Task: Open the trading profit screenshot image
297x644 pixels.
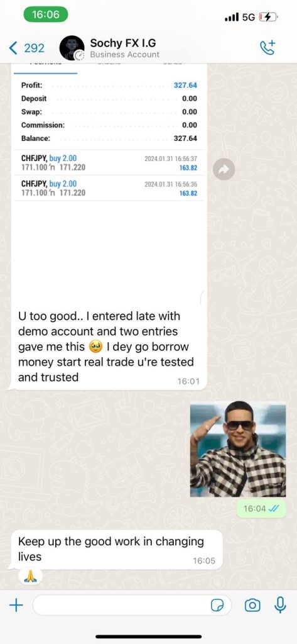Action: point(109,183)
